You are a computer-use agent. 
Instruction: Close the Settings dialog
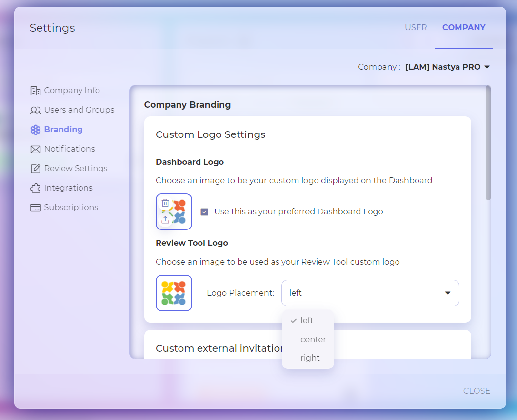click(477, 391)
